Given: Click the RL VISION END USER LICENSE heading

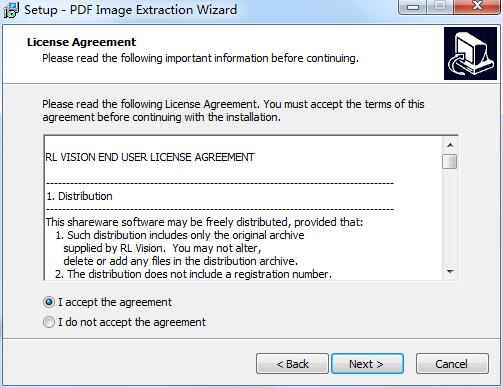Looking at the screenshot, I should point(150,157).
